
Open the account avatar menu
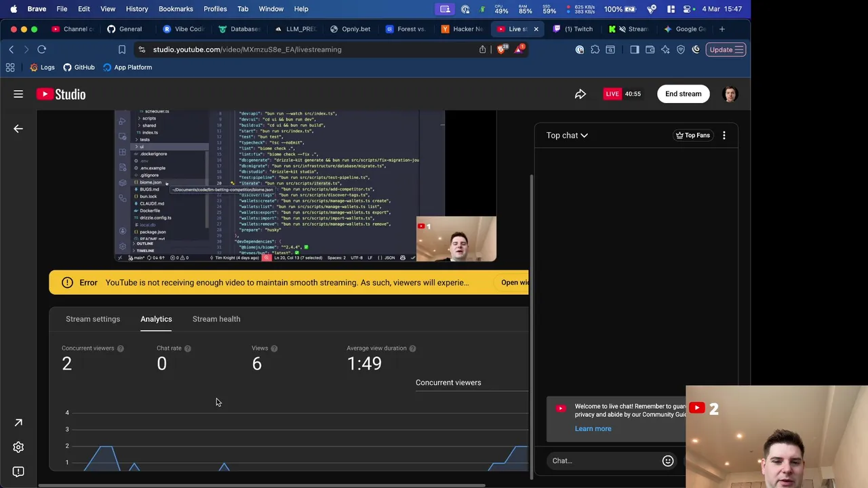(730, 94)
